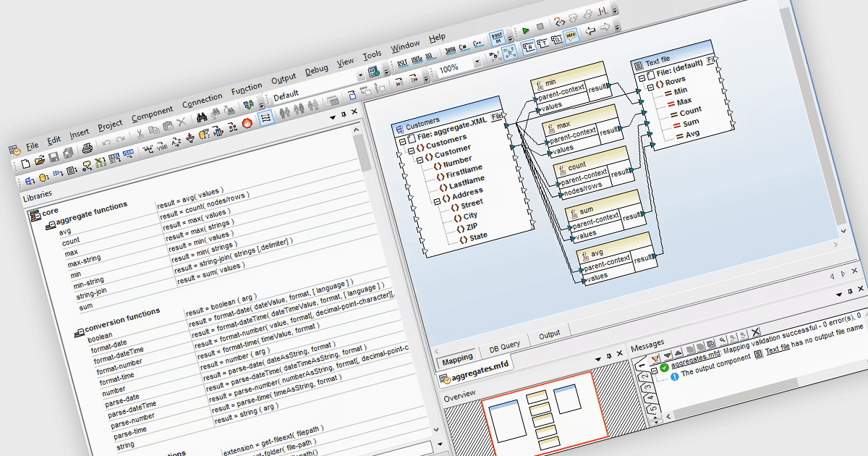Select the Java language icon
Image resolution: width=868 pixels, height=456 pixels.
(451, 51)
